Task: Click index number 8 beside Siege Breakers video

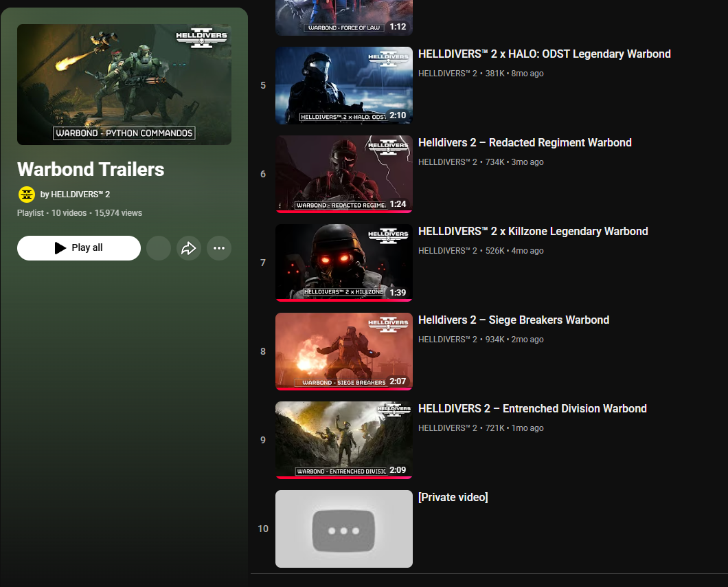Action: pyautogui.click(x=263, y=352)
